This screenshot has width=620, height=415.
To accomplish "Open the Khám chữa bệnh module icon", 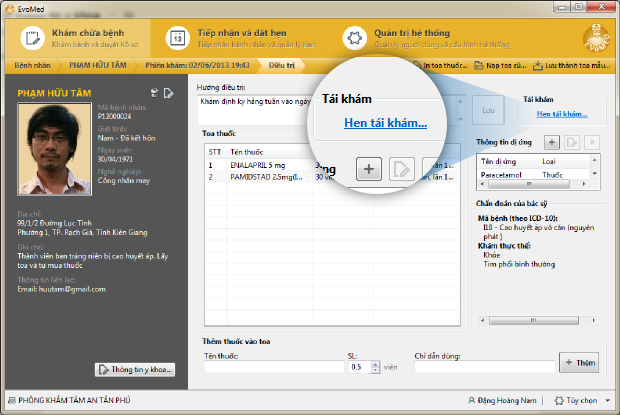I will click(32, 38).
